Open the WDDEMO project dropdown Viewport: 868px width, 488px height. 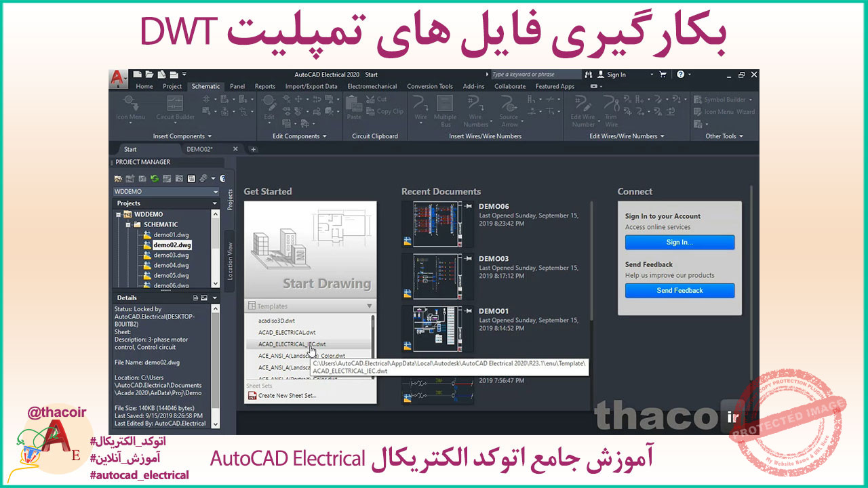tap(216, 192)
